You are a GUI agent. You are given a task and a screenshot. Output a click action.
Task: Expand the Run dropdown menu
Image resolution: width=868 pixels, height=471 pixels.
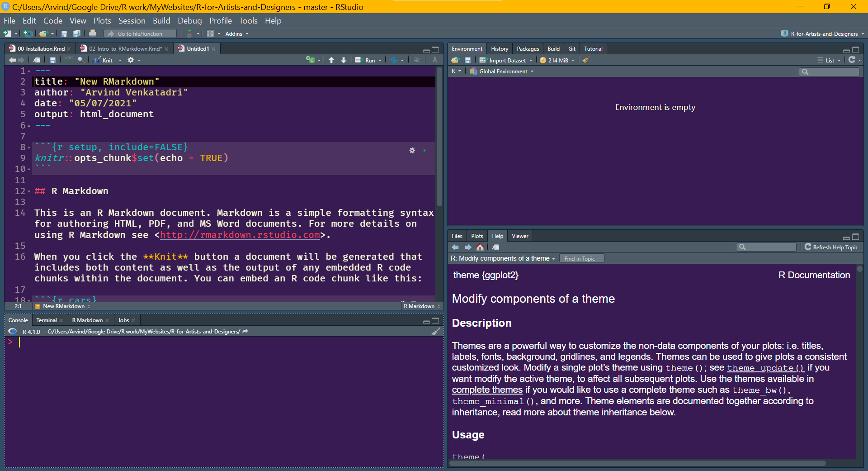[x=380, y=60]
